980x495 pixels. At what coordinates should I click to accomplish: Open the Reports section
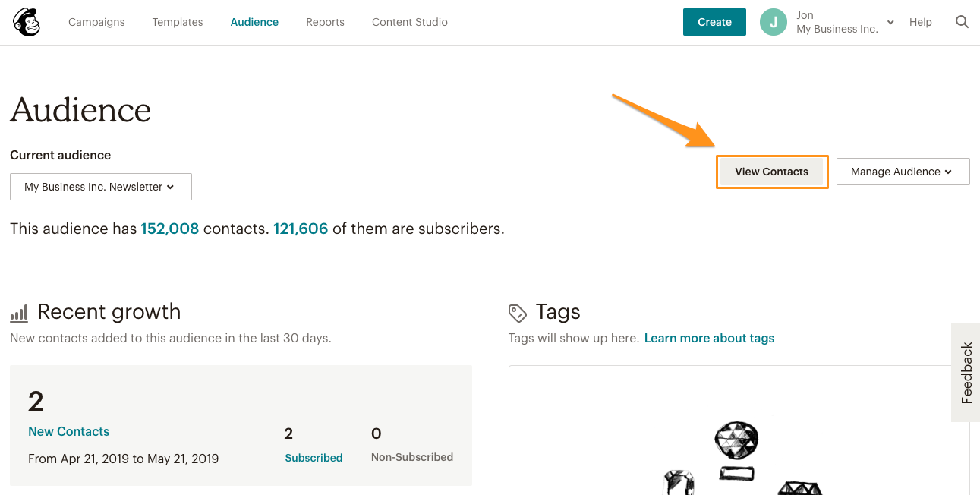325,22
